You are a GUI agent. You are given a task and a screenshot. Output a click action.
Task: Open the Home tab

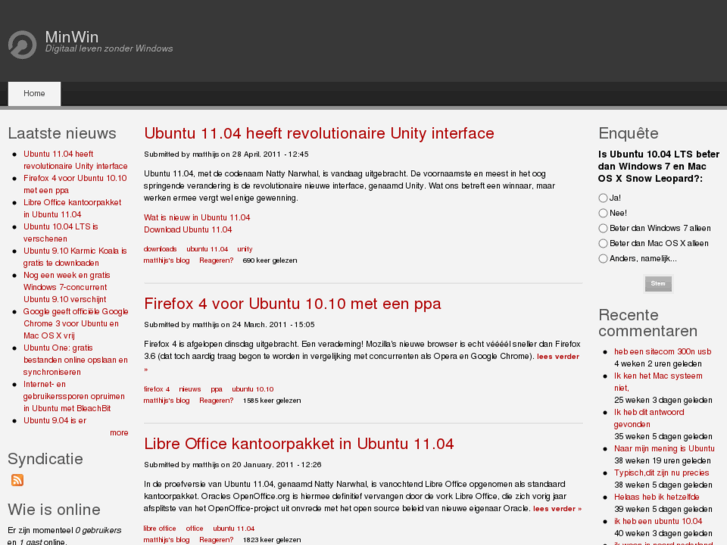tap(34, 94)
